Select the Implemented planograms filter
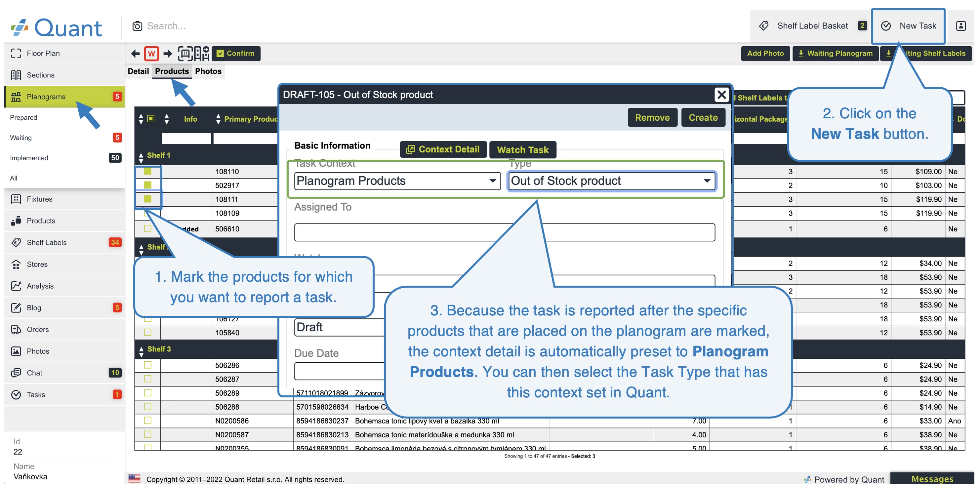 tap(64, 158)
